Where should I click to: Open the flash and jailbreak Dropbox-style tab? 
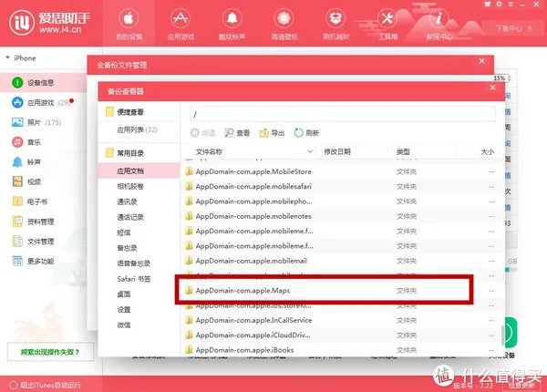[335, 24]
